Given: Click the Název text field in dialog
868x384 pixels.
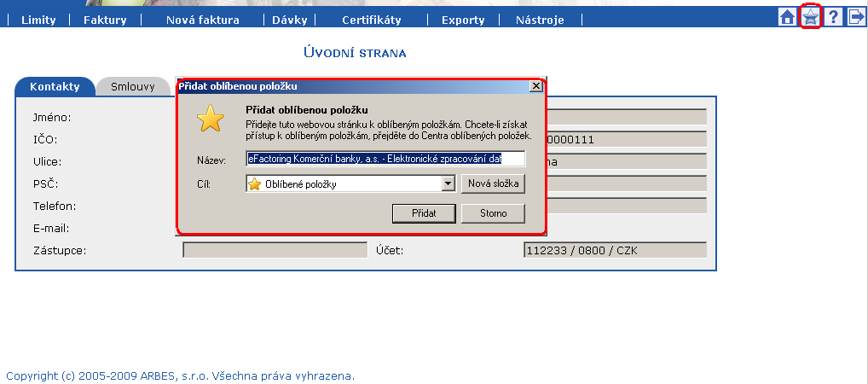Looking at the screenshot, I should coord(385,159).
